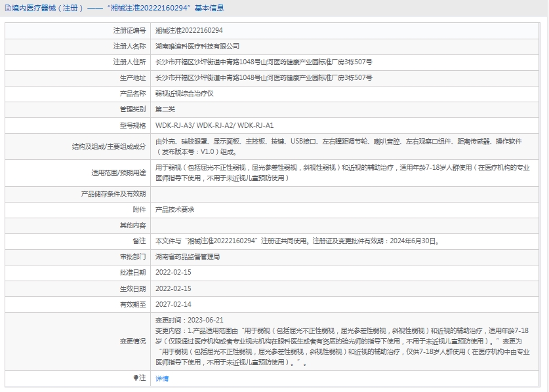Click the 批准日期 value 2022-02-15
The width and height of the screenshot is (549, 392).
click(x=173, y=273)
